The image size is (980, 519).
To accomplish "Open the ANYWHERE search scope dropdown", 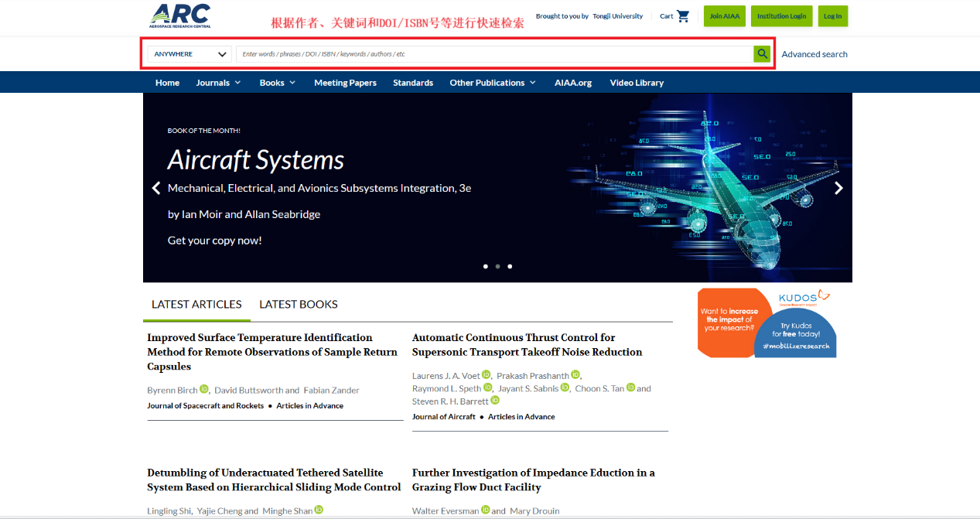I will pos(190,54).
